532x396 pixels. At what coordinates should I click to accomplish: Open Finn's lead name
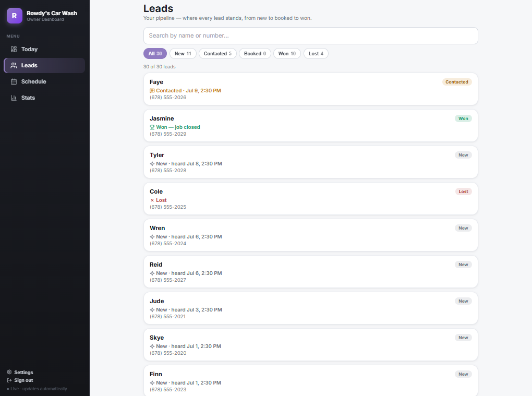coord(156,374)
